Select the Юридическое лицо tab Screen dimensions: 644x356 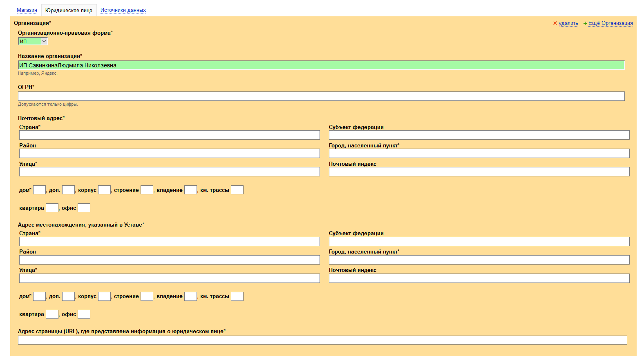(69, 11)
